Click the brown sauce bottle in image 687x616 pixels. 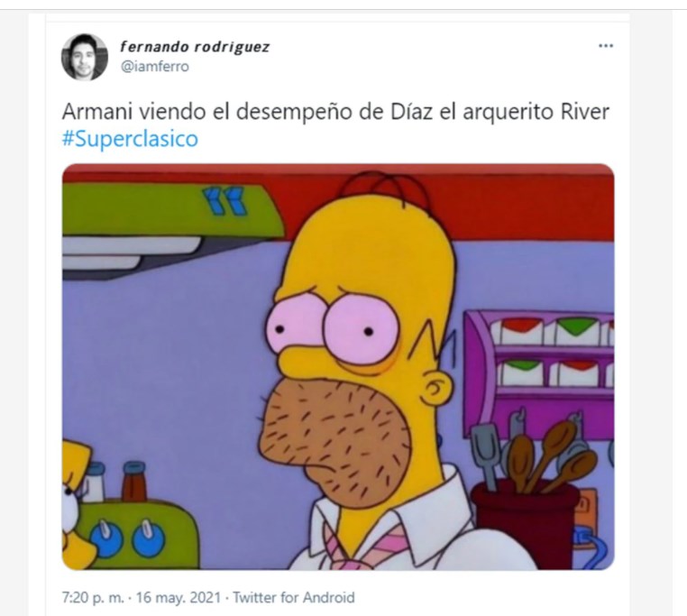(x=134, y=482)
